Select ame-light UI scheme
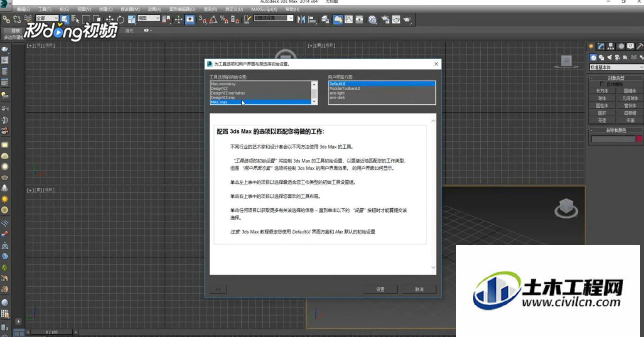Screen dimensions: 644x337 click(381, 93)
